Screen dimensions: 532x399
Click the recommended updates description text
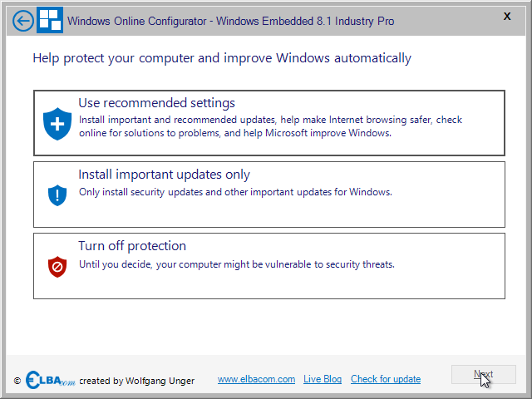[x=270, y=126]
